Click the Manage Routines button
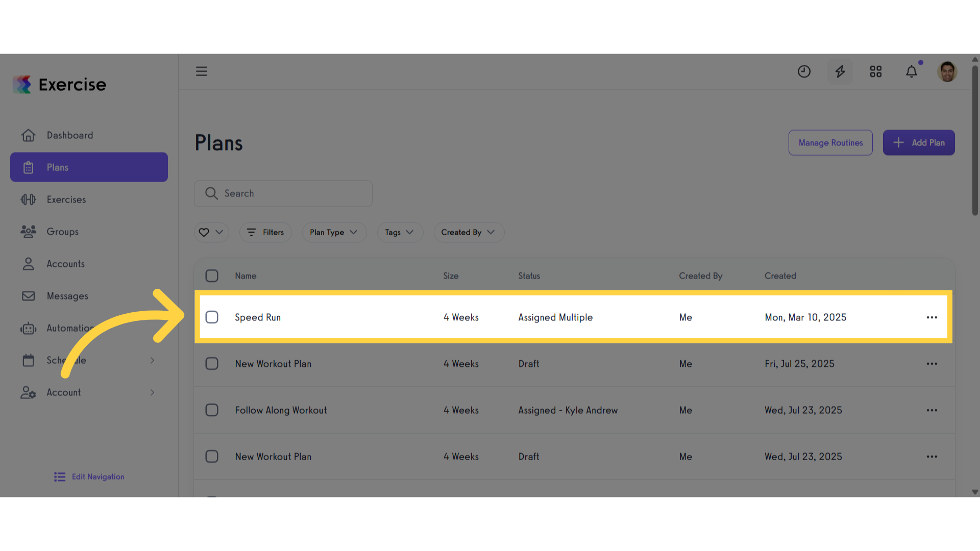This screenshot has width=980, height=551. [830, 143]
